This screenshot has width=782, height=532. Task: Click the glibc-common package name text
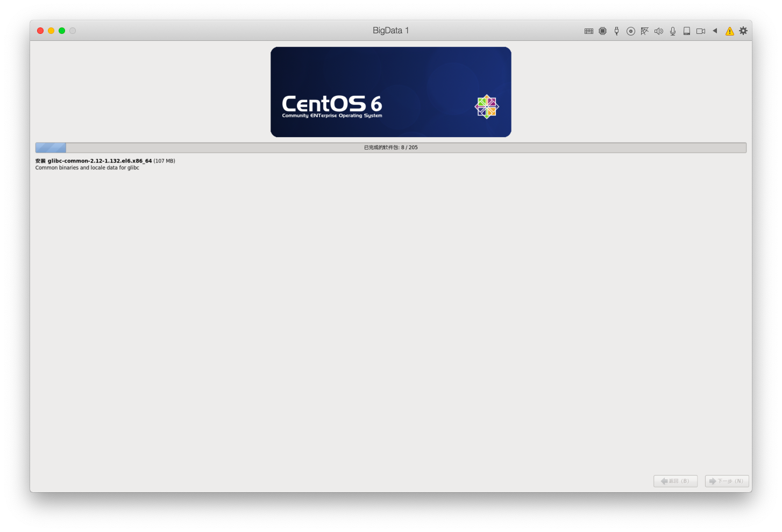click(x=99, y=161)
